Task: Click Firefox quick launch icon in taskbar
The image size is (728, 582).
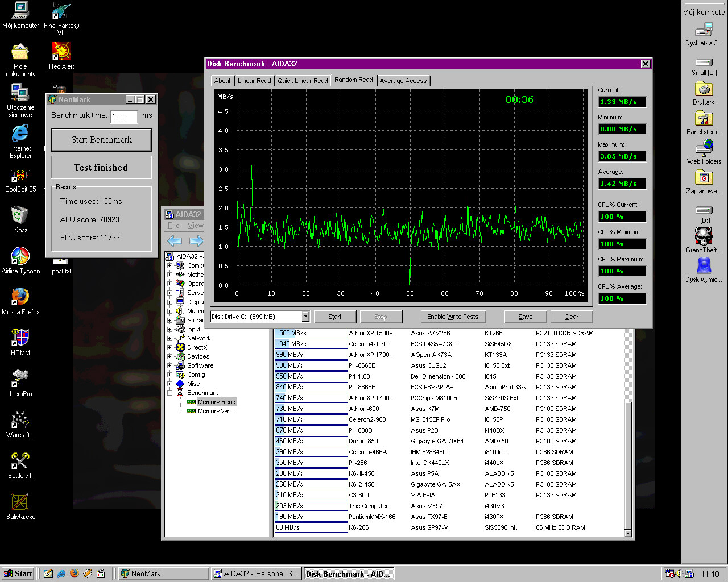Action: point(75,573)
